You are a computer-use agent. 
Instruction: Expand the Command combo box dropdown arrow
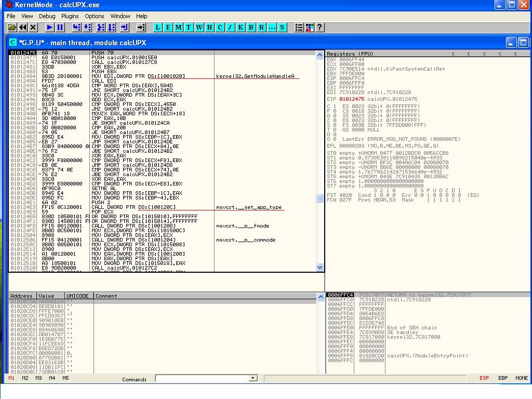tap(253, 378)
